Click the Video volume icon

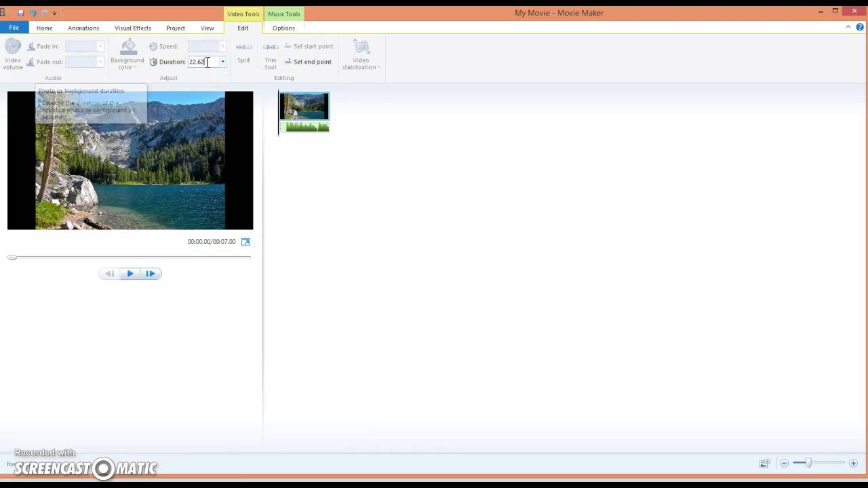pyautogui.click(x=13, y=47)
